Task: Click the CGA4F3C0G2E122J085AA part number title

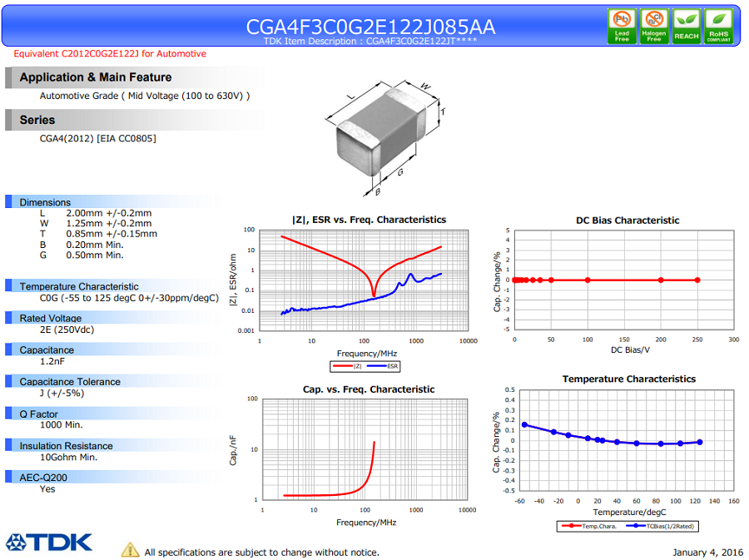Action: click(370, 27)
